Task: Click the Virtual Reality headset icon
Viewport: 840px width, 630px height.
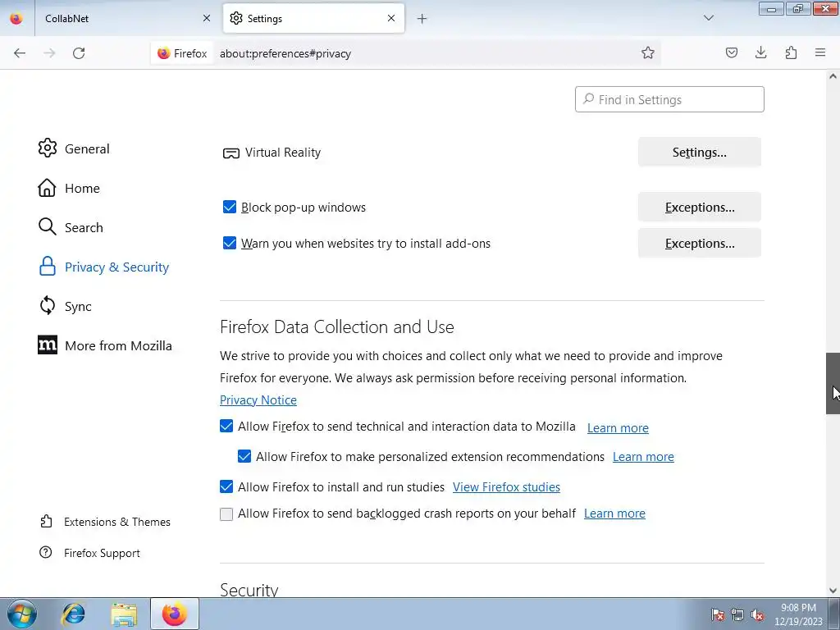Action: click(231, 153)
